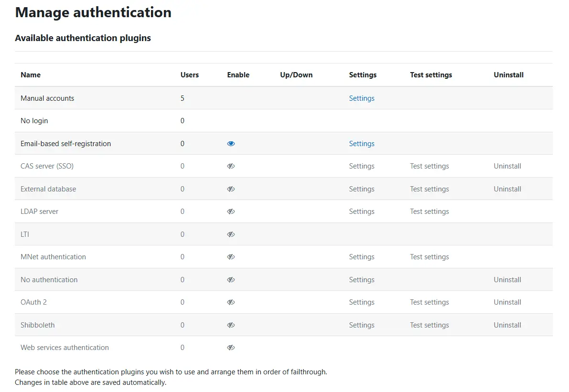Select CAS server (SSO) row name
The width and height of the screenshot is (569, 392).
[47, 166]
